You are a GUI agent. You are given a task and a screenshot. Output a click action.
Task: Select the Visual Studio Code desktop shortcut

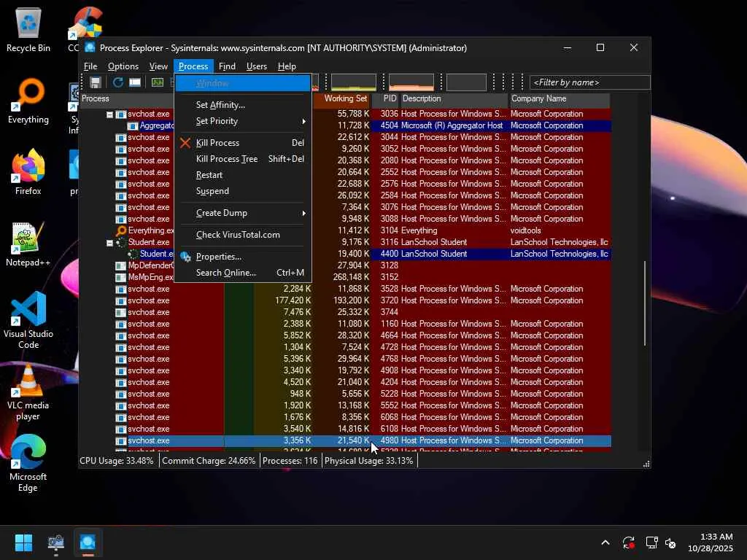point(28,321)
